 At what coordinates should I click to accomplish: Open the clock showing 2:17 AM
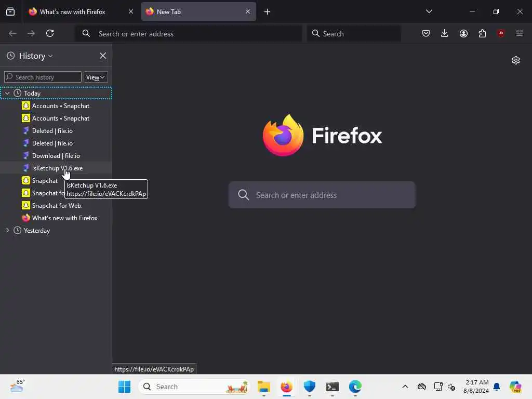(476, 387)
